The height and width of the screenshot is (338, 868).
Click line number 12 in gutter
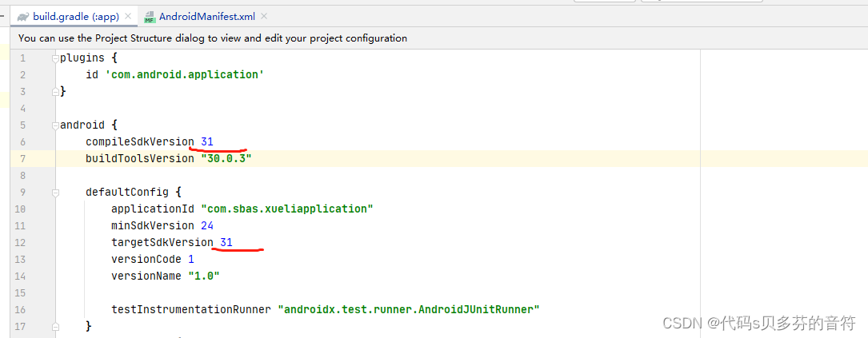[20, 242]
